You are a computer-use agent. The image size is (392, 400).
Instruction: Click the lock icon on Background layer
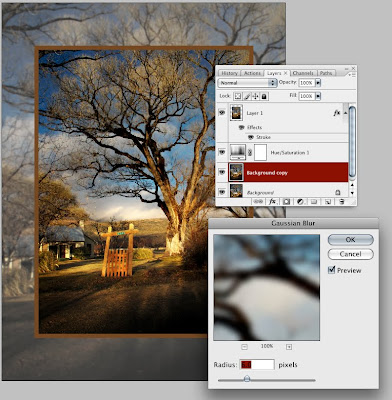tap(337, 193)
